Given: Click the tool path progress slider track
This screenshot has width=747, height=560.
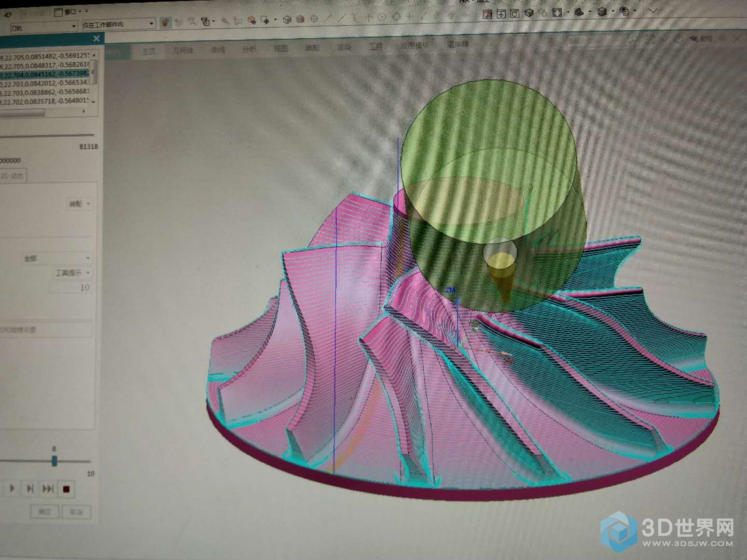Looking at the screenshot, I should pyautogui.click(x=47, y=136).
